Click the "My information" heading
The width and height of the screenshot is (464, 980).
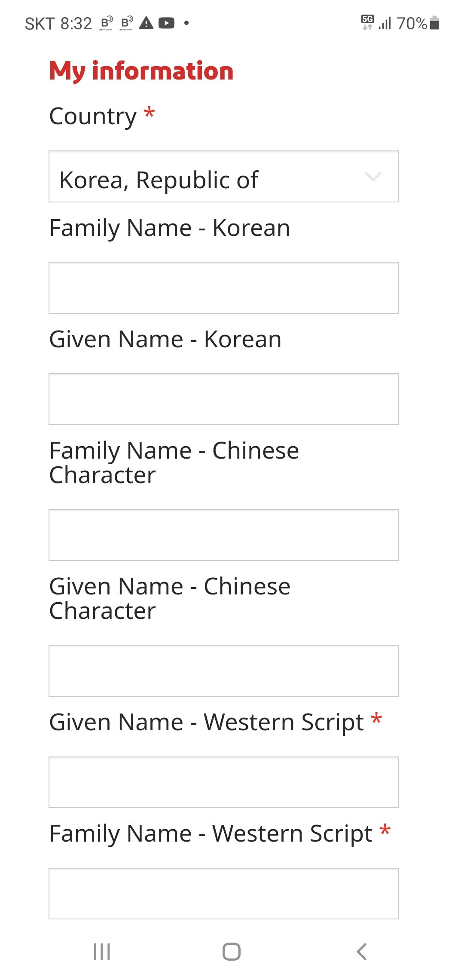[141, 71]
